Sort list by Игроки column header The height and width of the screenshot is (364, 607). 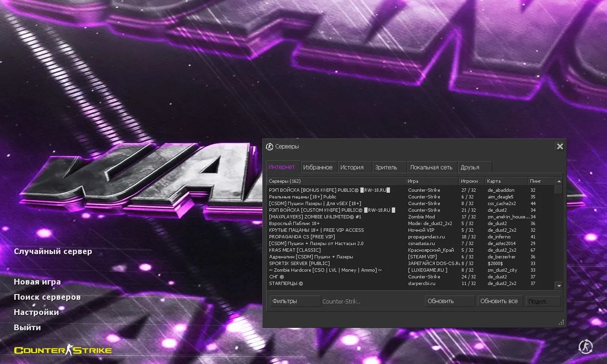[x=471, y=181]
